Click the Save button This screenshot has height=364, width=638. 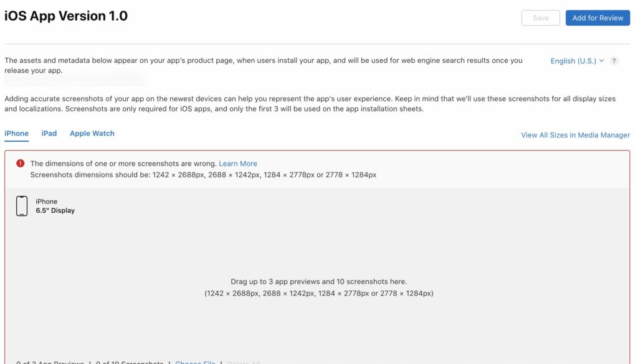[540, 17]
